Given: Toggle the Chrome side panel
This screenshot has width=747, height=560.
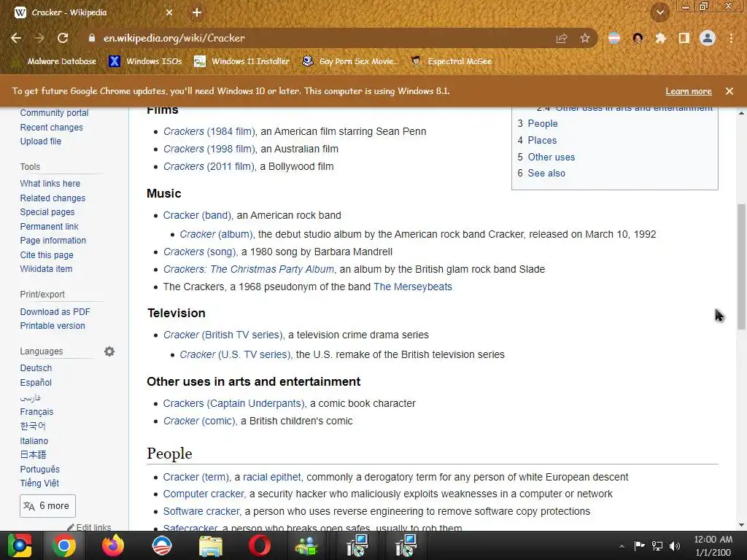Looking at the screenshot, I should (684, 38).
